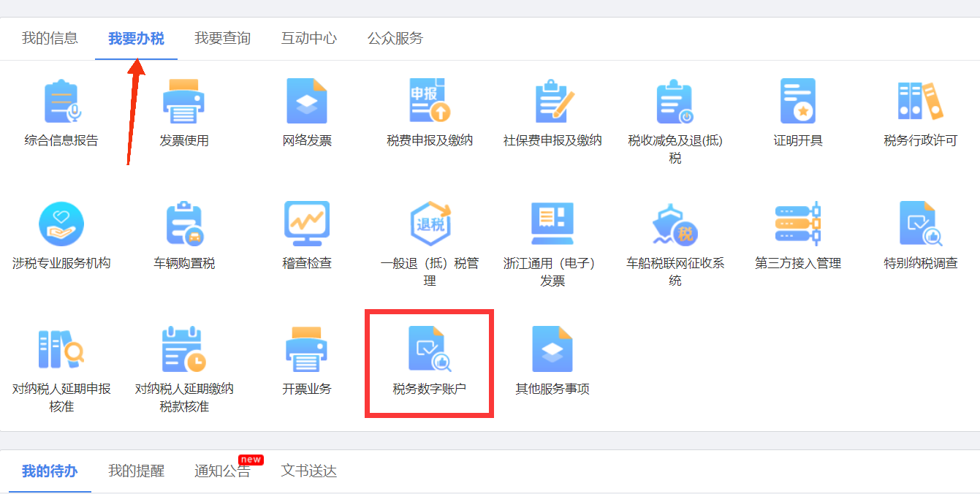The image size is (980, 494).
Task: Click the 发票使用 label
Action: [184, 140]
